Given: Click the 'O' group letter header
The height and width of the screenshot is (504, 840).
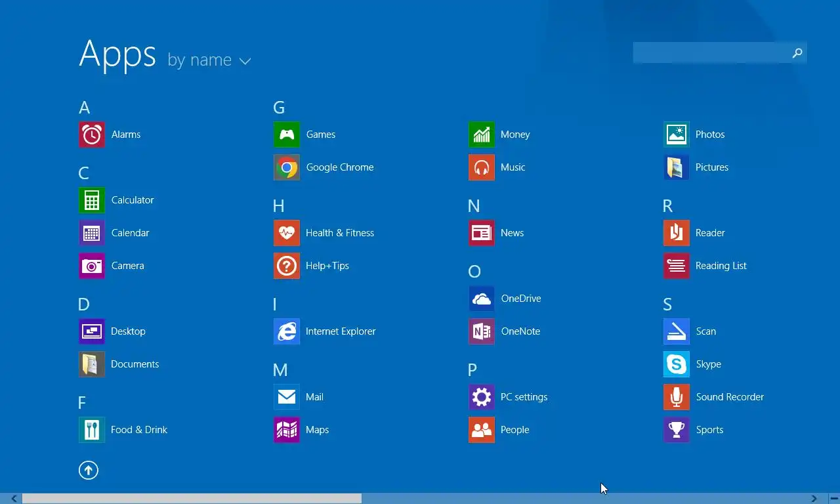Looking at the screenshot, I should tap(474, 272).
